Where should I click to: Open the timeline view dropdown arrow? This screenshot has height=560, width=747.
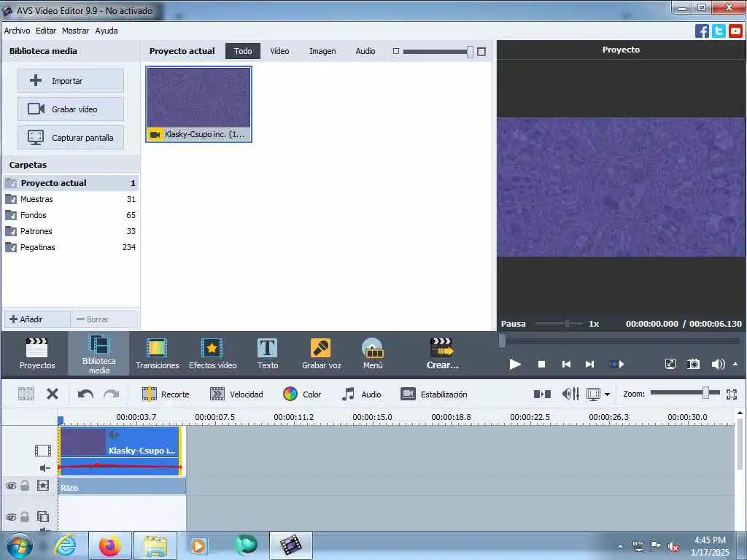607,394
